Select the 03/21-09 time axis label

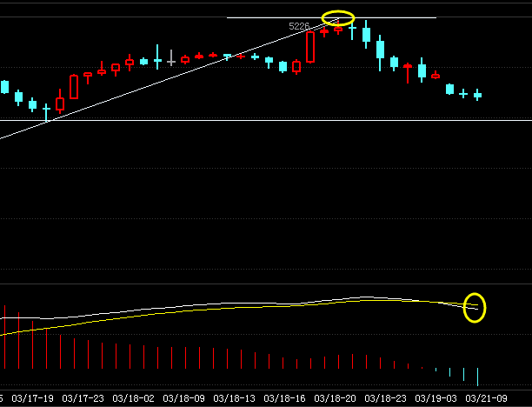(x=485, y=397)
